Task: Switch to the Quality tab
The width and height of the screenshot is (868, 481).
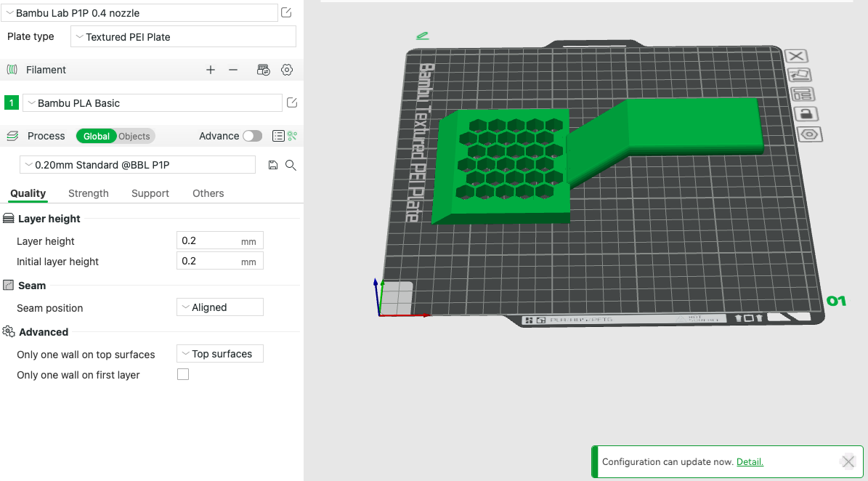Action: click(28, 193)
